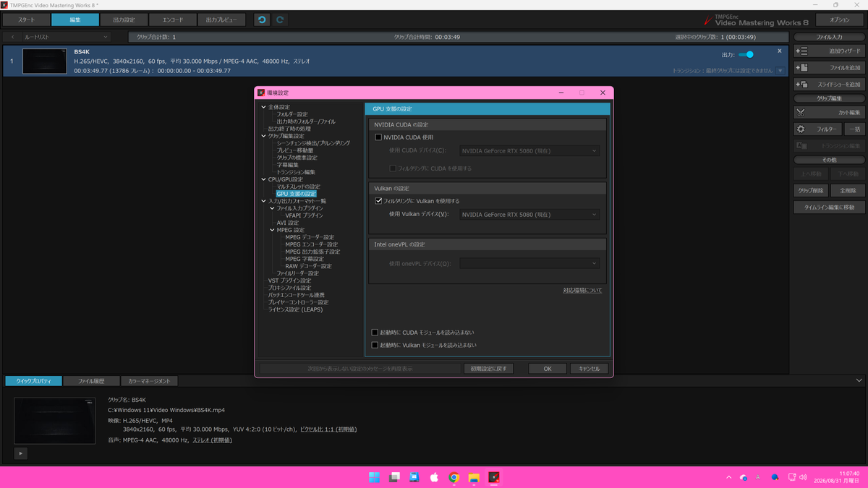The width and height of the screenshot is (868, 488).
Task: Collapse MPEG 設定 tree node
Action: click(273, 230)
